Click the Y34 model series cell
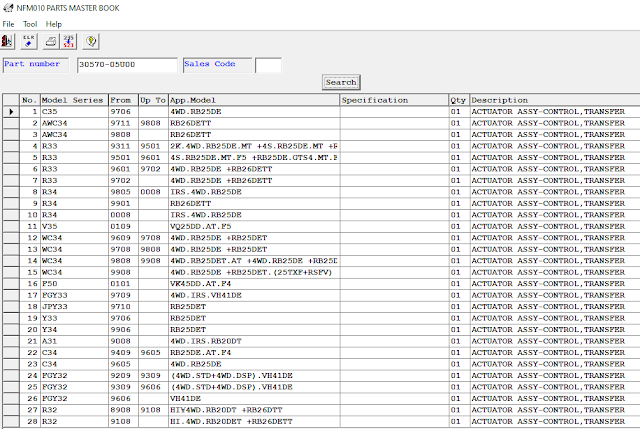This screenshot has height=429, width=640. [74, 329]
